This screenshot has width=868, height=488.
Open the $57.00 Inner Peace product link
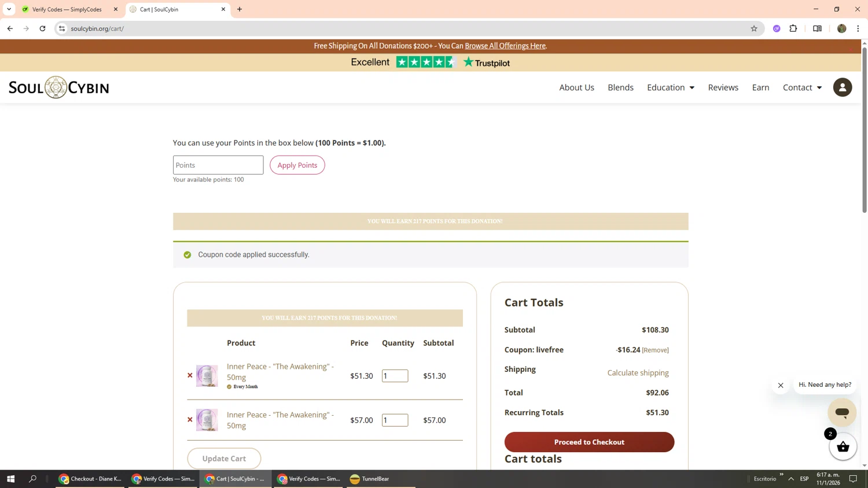(280, 420)
